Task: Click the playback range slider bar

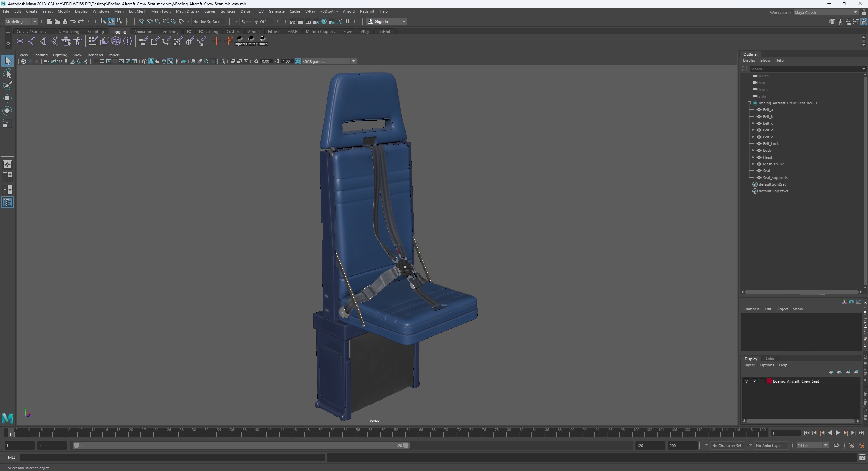Action: click(242, 445)
